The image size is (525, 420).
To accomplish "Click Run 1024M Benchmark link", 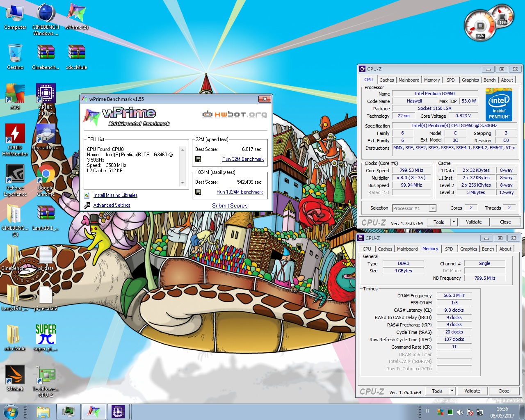I will [x=240, y=192].
